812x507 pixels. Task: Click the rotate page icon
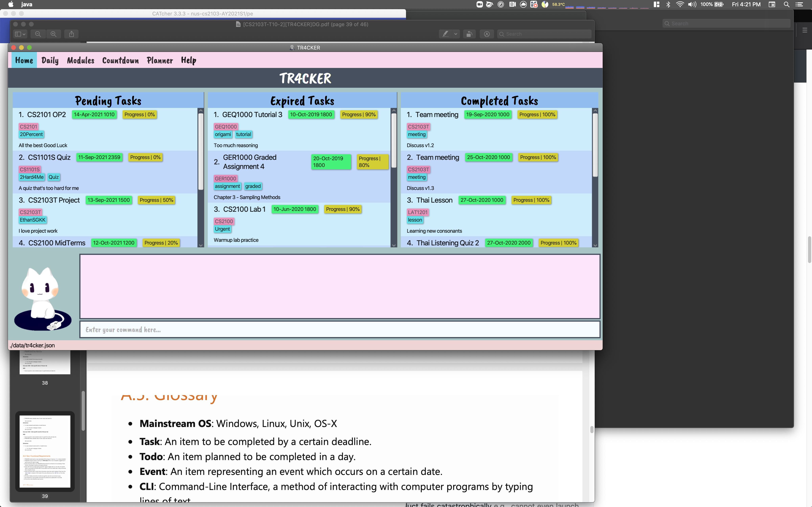click(469, 34)
